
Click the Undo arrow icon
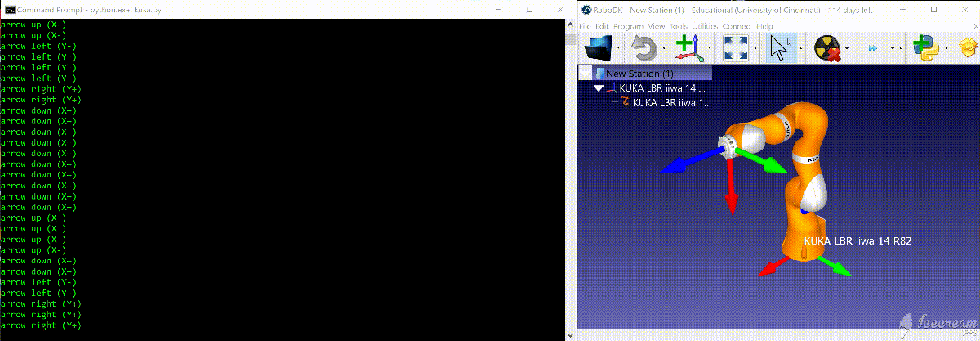click(644, 50)
